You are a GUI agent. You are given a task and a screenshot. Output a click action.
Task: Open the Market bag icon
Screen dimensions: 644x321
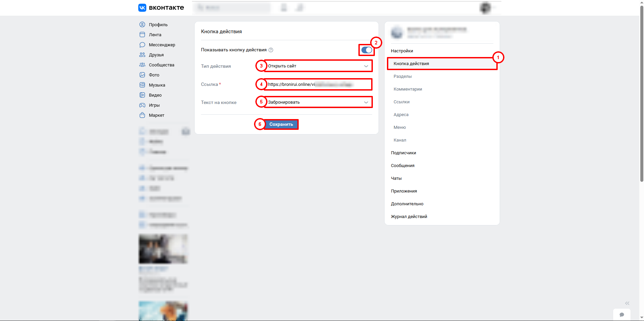pos(142,115)
